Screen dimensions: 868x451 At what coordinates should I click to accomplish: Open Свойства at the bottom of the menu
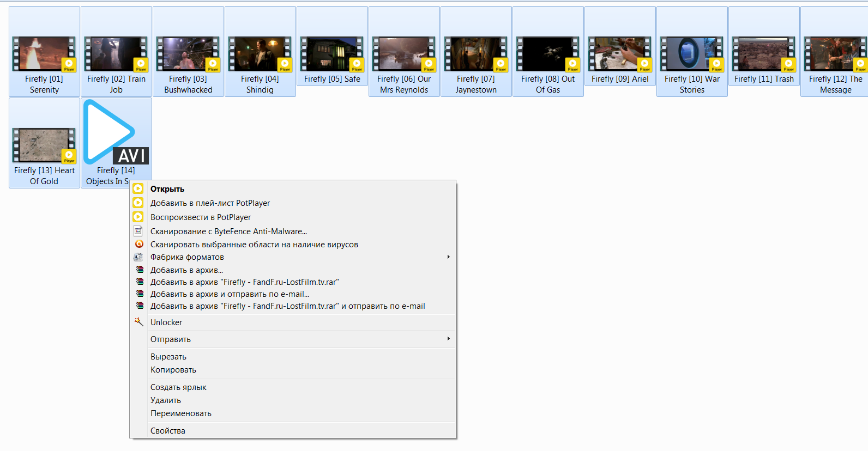click(x=167, y=431)
